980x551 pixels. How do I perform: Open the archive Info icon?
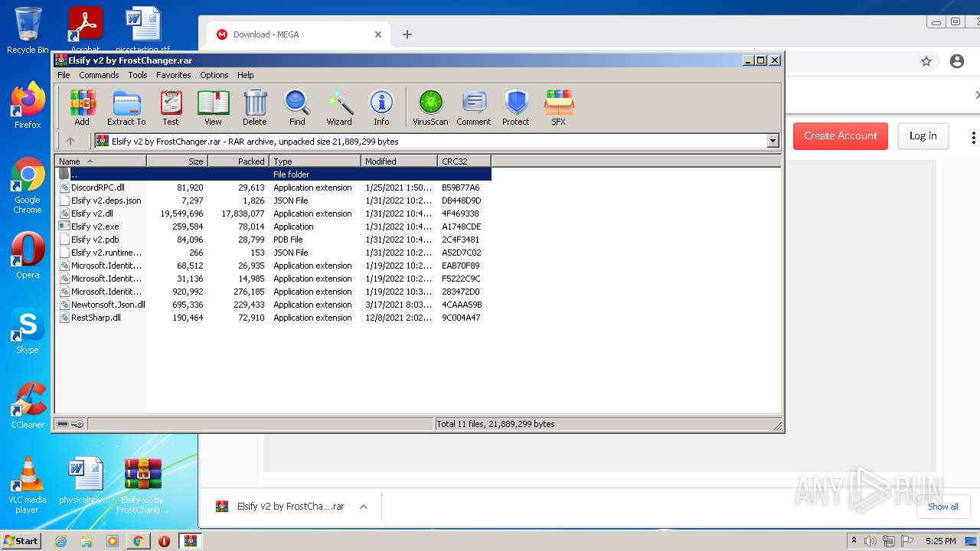[x=381, y=108]
